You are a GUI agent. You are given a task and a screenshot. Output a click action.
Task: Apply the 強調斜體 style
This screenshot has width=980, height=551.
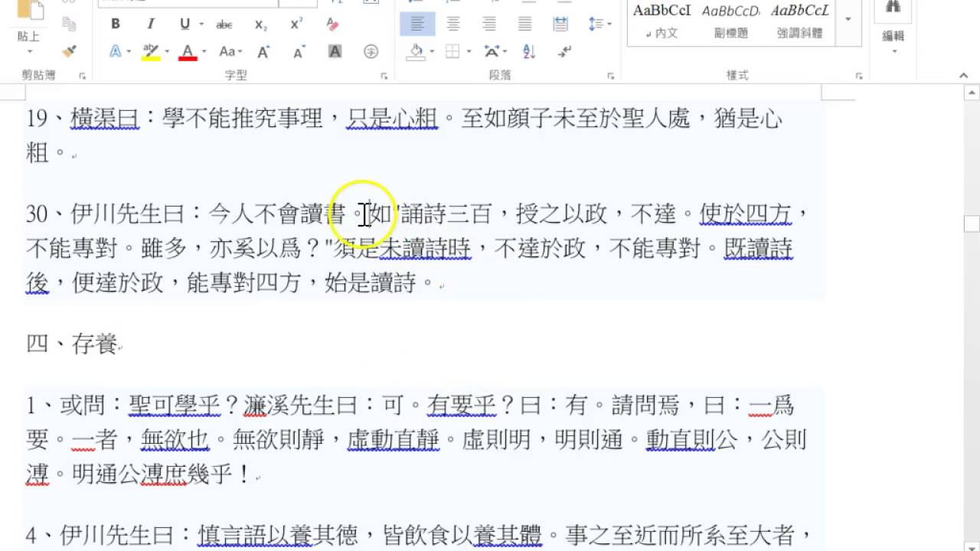tap(799, 21)
